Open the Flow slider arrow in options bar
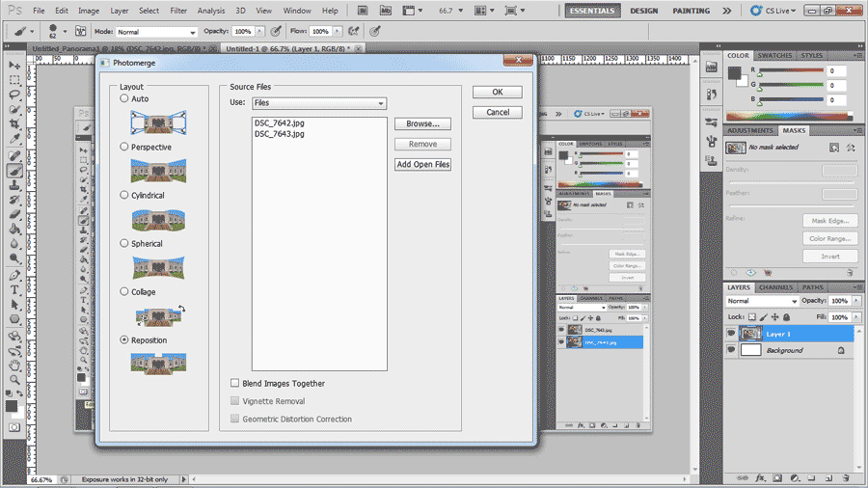 338,32
